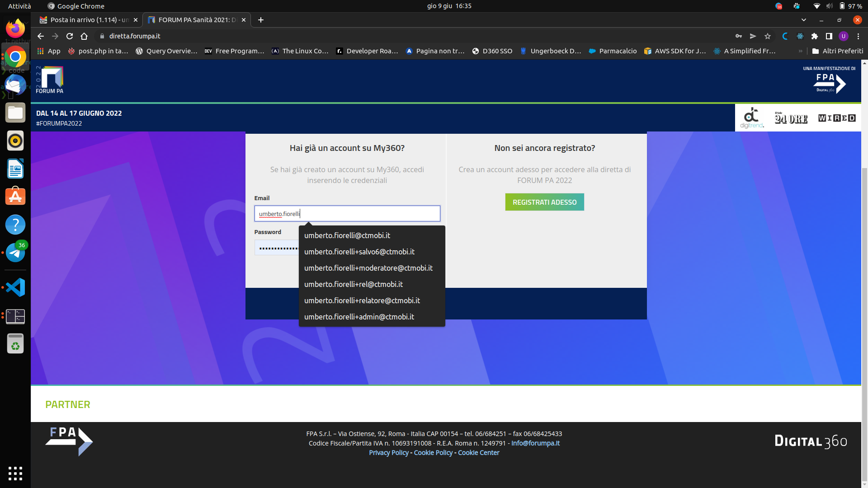Open Telegram from the dock
The height and width of the screenshot is (488, 868).
(15, 253)
